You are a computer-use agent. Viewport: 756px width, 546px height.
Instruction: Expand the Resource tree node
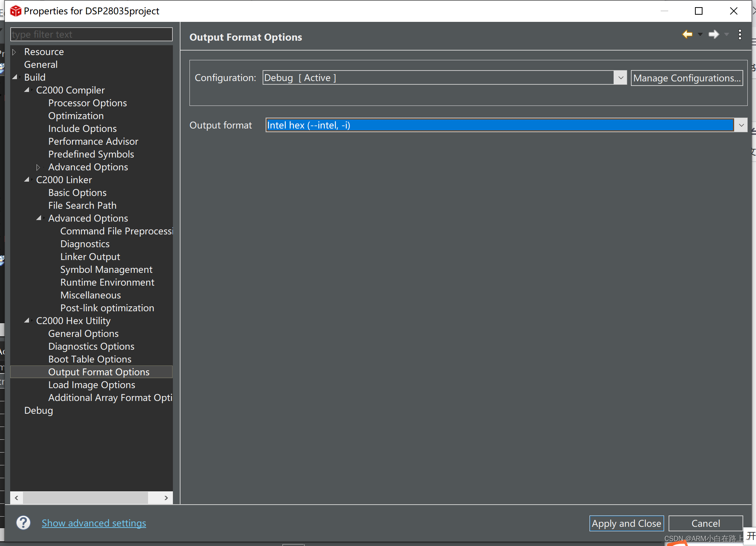pyautogui.click(x=14, y=52)
